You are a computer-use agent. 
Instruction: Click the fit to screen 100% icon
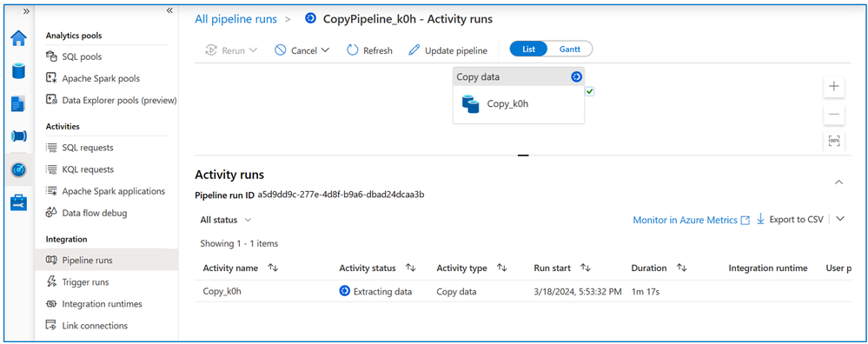834,141
